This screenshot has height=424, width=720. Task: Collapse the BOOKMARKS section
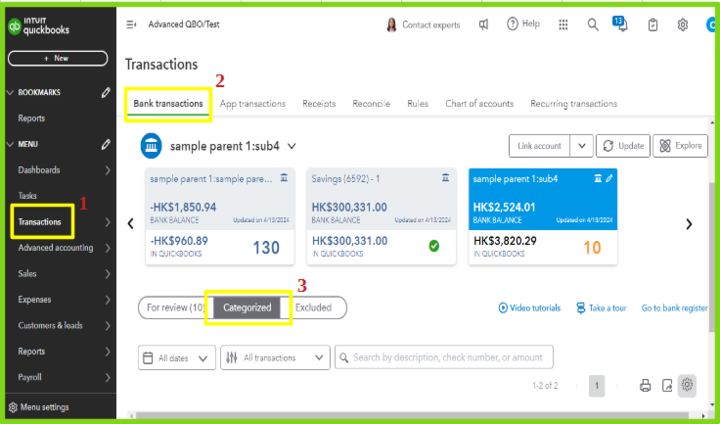pos(11,92)
